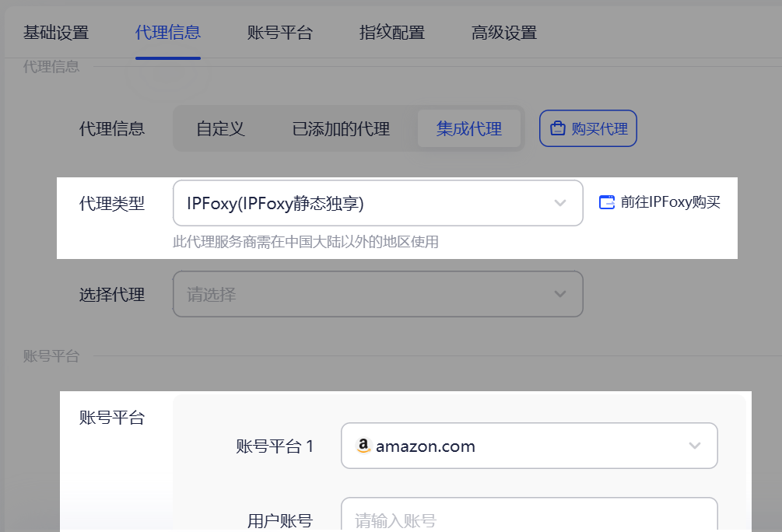This screenshot has width=782, height=532.
Task: Switch to the 账号平台 tab
Action: point(280,33)
